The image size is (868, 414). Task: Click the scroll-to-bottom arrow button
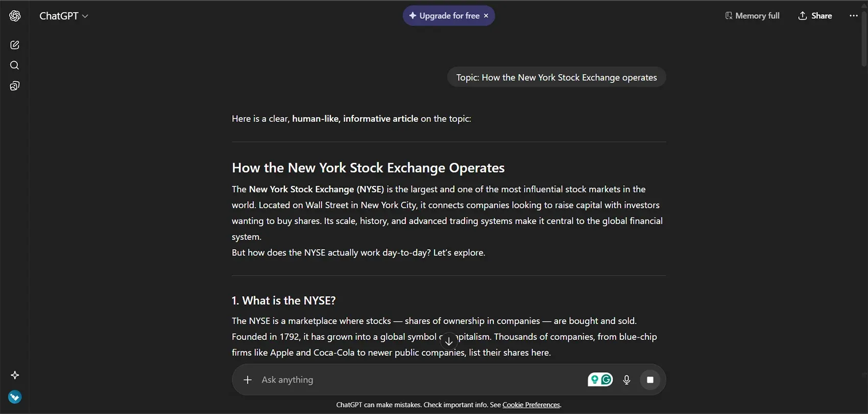(448, 341)
